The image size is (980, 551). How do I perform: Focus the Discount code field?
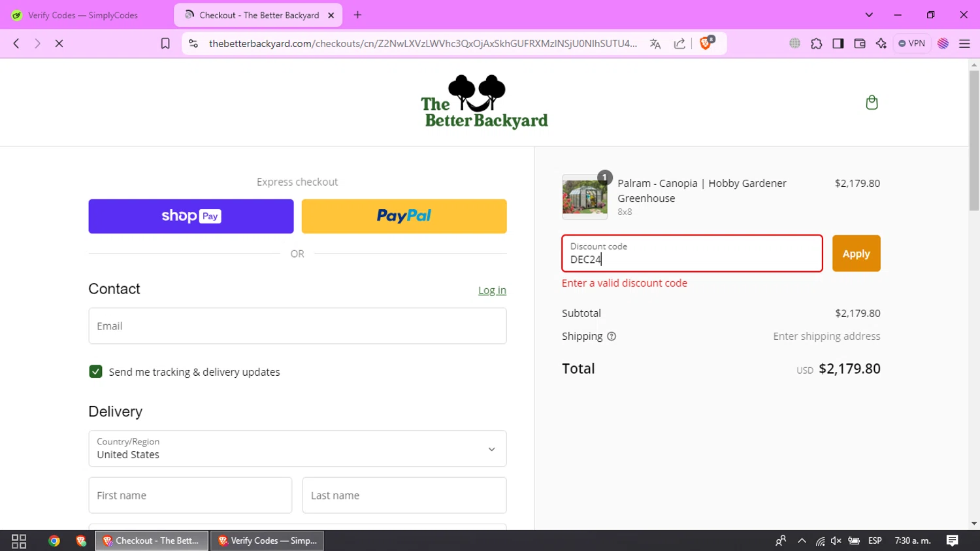pyautogui.click(x=692, y=254)
